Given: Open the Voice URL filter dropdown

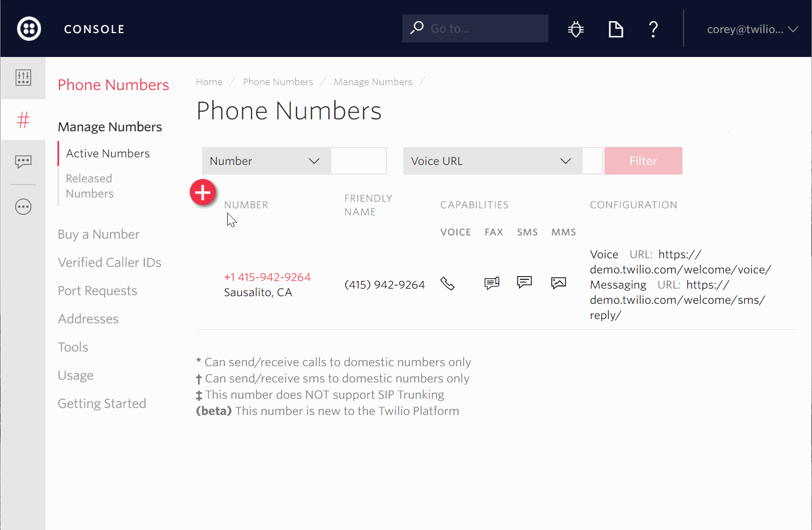Looking at the screenshot, I should pyautogui.click(x=493, y=161).
